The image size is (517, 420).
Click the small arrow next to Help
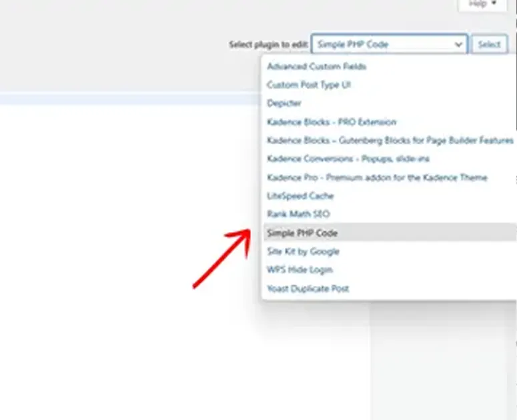coord(494,4)
